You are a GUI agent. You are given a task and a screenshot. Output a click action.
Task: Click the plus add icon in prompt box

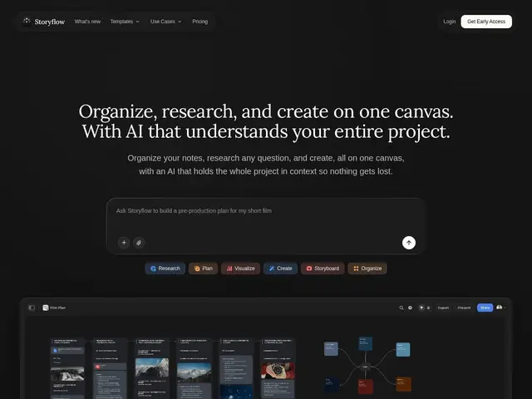point(124,243)
